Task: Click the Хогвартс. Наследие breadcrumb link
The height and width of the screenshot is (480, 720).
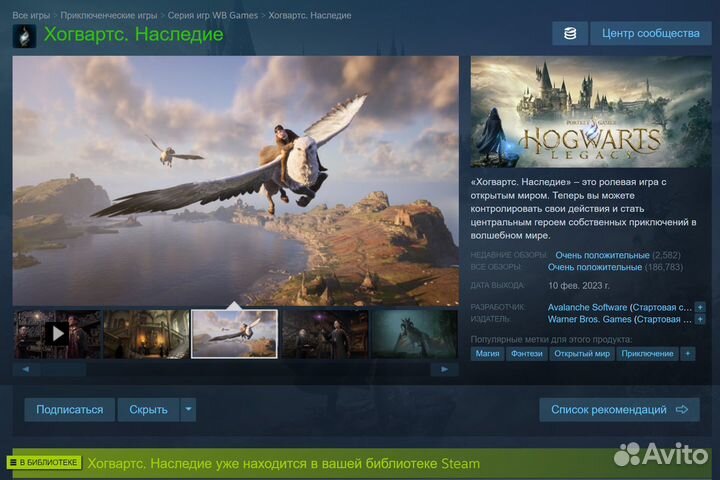Action: 310,15
